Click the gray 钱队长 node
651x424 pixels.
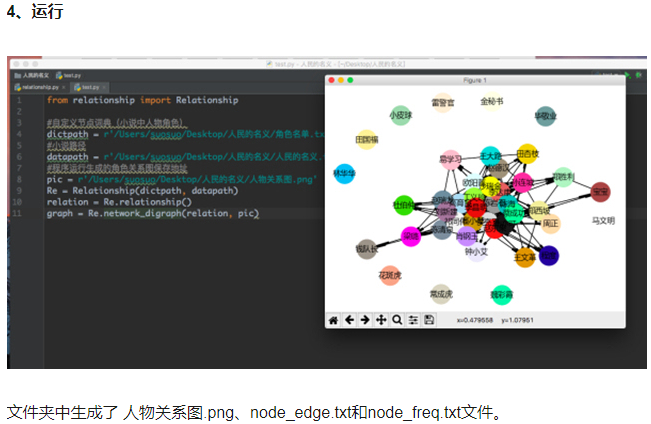click(367, 249)
